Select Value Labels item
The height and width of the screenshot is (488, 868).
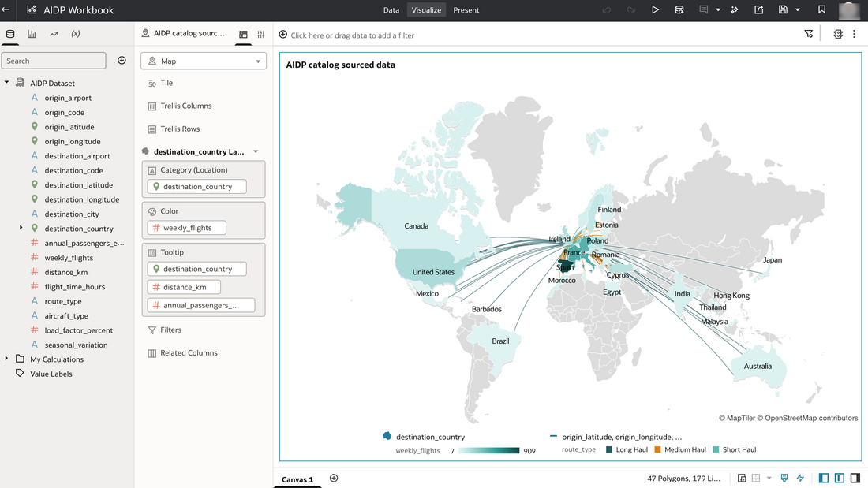pos(51,374)
